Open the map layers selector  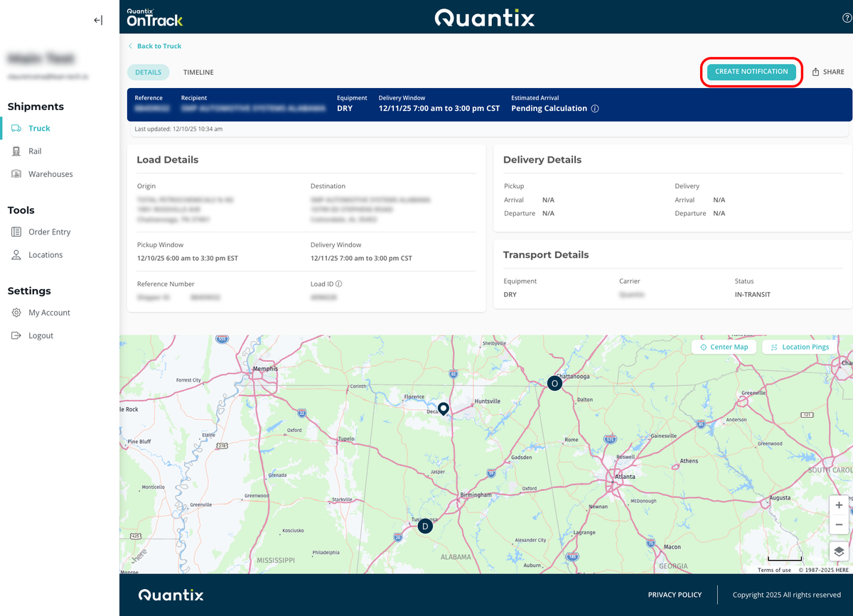coord(839,551)
